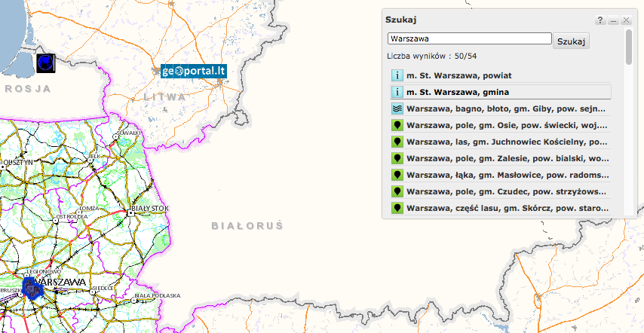
Task: Minimize the Szukaj search panel
Action: point(613,20)
